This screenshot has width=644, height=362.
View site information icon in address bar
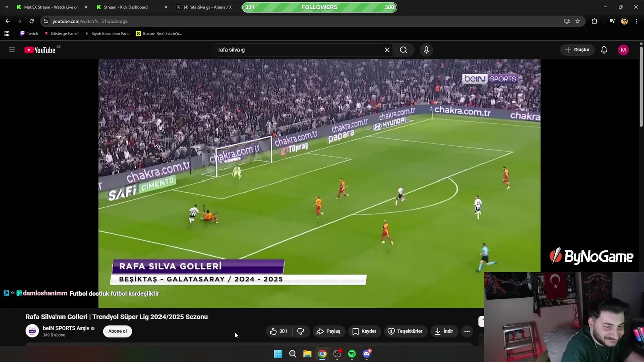(x=46, y=21)
